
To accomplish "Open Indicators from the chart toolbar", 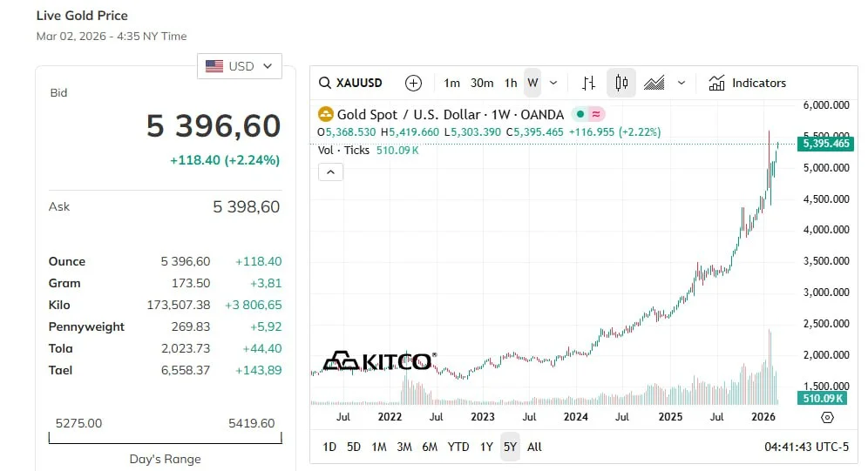I will coord(748,84).
